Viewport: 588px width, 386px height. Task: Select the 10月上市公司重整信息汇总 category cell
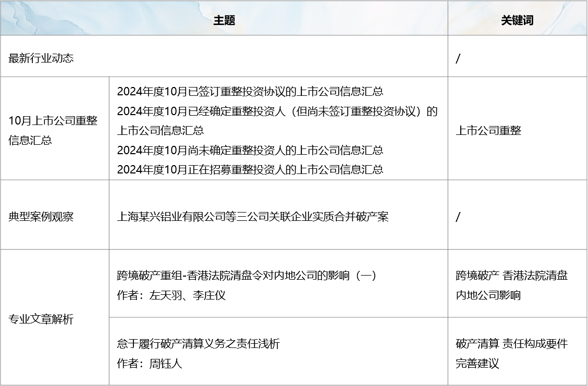click(x=53, y=130)
